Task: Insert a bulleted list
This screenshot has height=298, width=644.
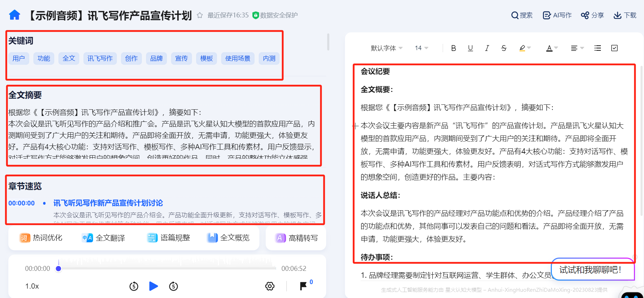Action: [x=598, y=48]
